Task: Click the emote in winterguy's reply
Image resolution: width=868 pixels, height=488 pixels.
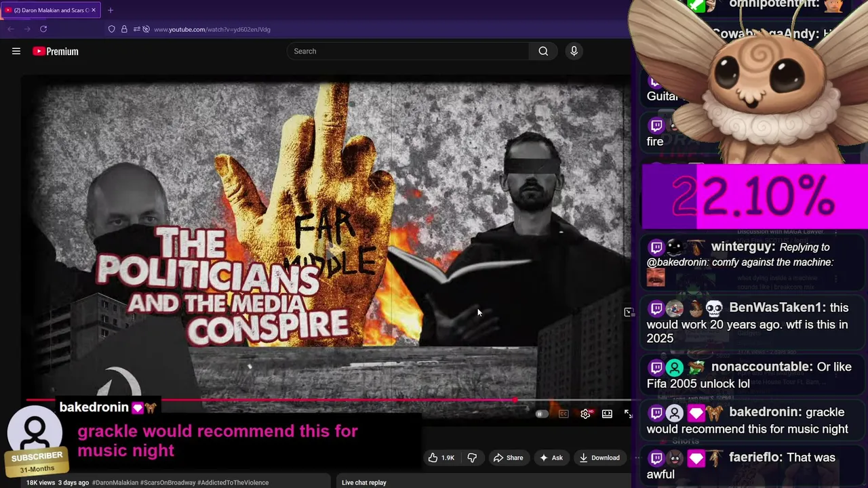Action: (656, 277)
